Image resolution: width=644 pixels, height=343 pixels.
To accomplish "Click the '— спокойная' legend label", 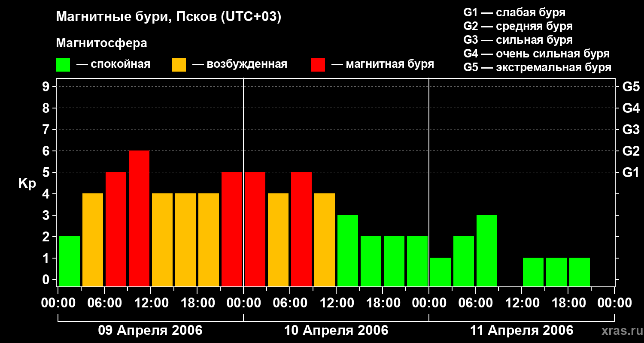I will [113, 64].
